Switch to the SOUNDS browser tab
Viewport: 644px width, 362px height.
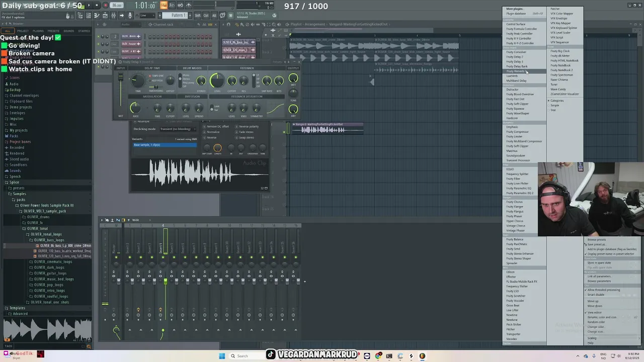(x=68, y=31)
